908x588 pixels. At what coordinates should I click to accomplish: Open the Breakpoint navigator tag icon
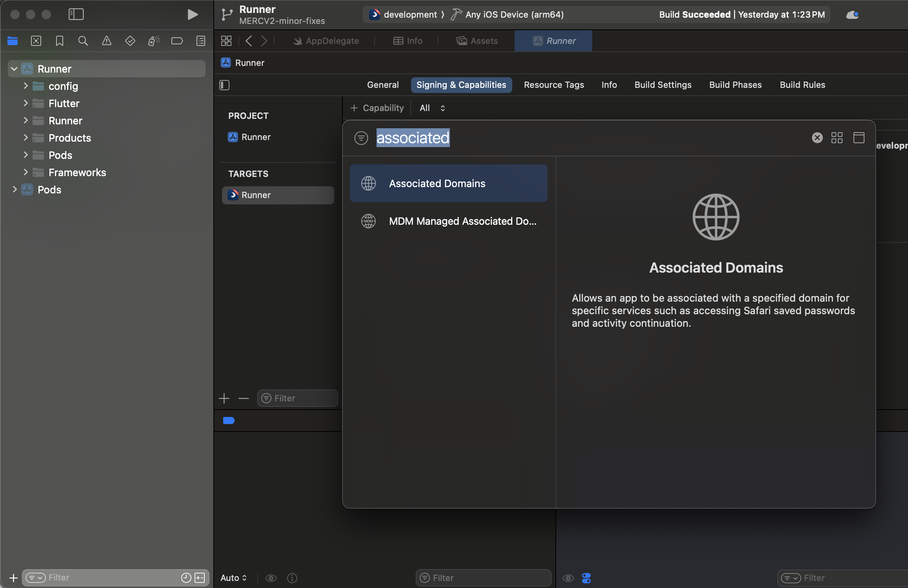[177, 40]
